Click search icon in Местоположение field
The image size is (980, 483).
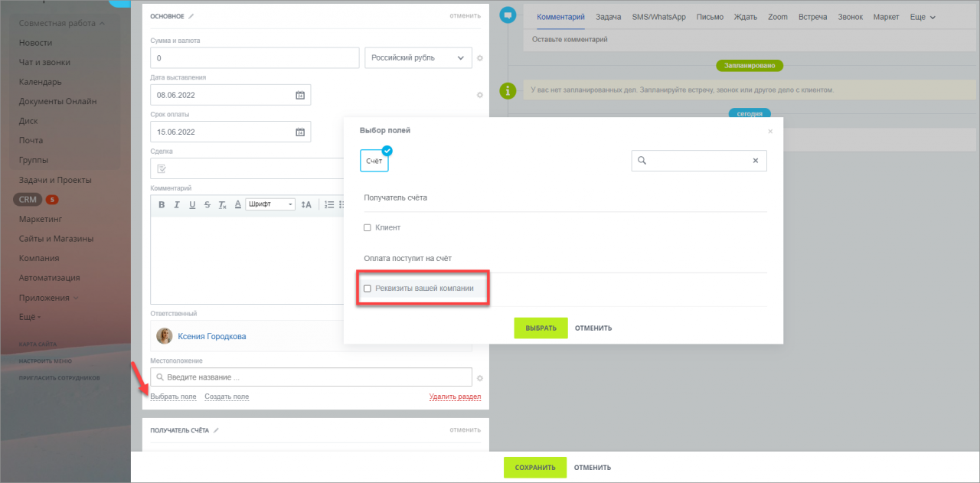coord(159,377)
